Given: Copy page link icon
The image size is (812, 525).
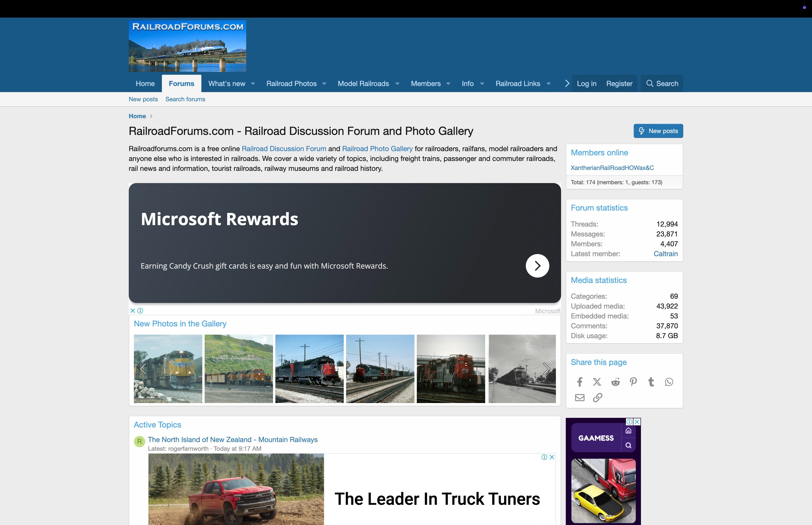Looking at the screenshot, I should click(598, 397).
